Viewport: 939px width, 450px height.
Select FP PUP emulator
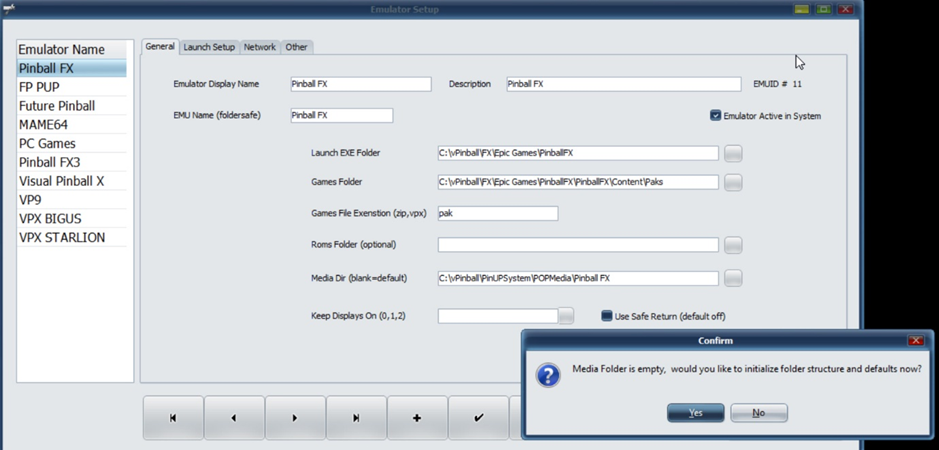72,87
